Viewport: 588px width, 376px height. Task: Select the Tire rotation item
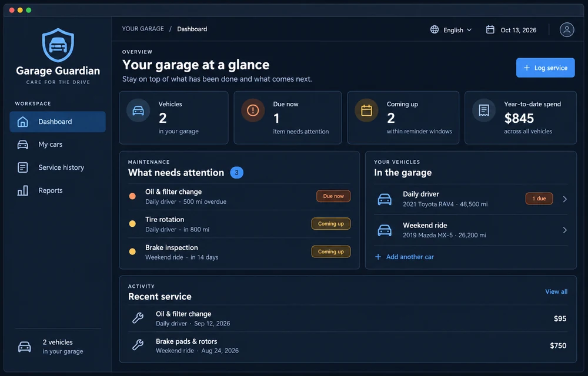click(x=239, y=224)
